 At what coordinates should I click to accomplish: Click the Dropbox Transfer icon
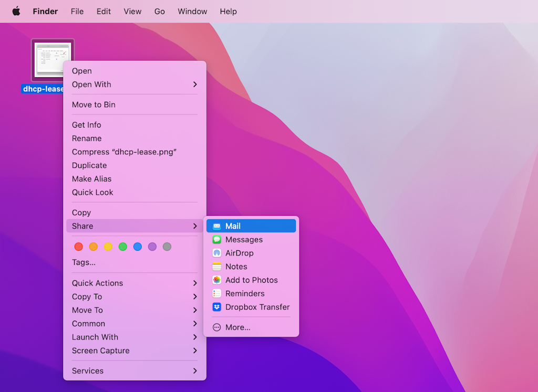point(217,307)
